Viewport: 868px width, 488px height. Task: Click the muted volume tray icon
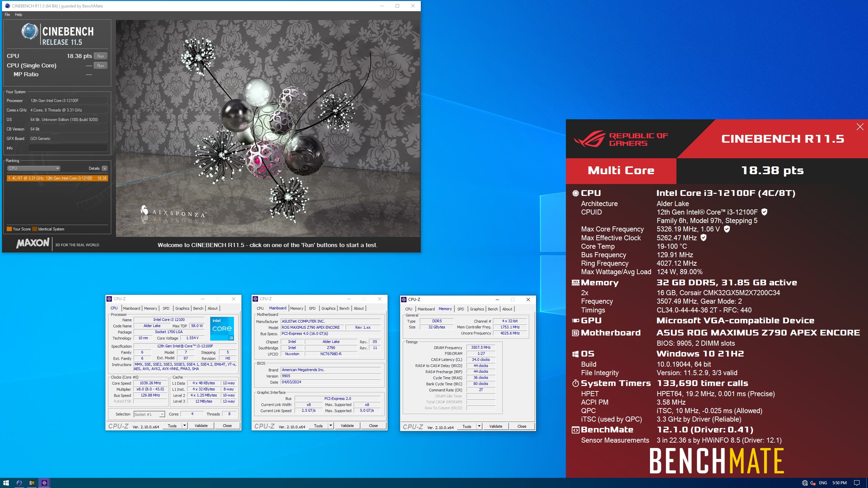[813, 483]
